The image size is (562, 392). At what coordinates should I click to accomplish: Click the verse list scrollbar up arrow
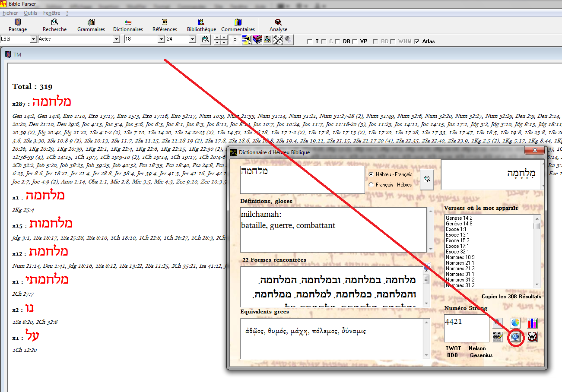[537, 218]
